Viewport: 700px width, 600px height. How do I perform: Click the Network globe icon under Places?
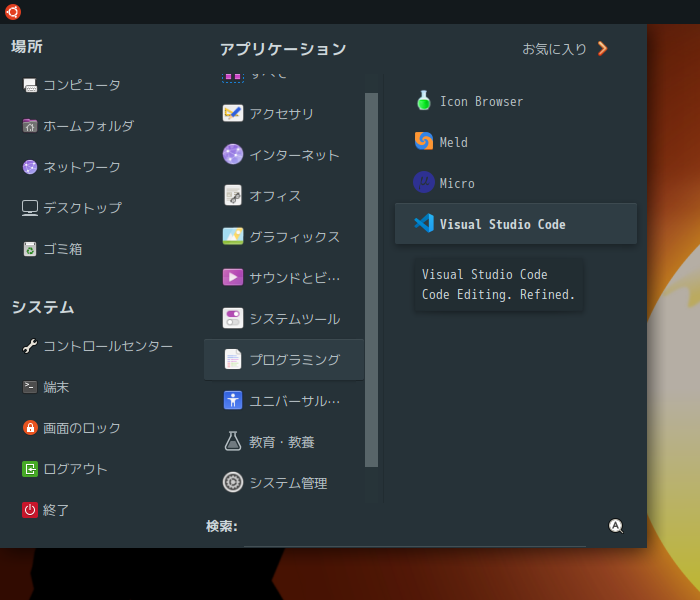(x=30, y=167)
